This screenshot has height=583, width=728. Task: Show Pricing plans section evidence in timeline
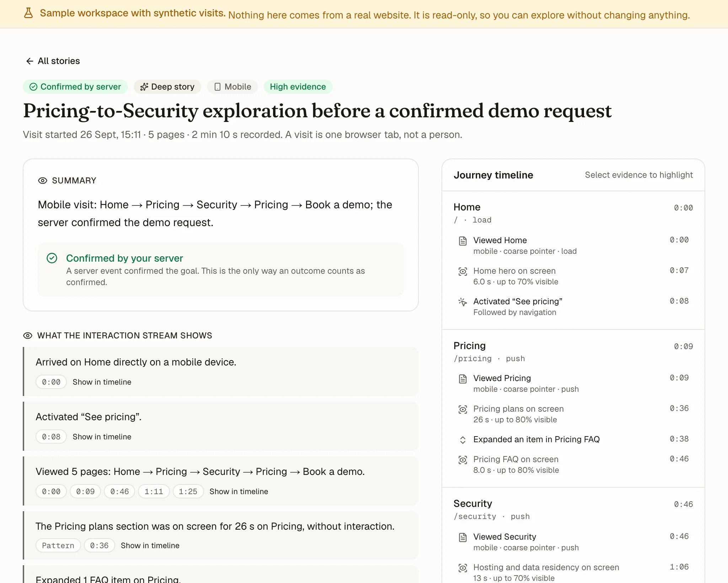click(150, 545)
